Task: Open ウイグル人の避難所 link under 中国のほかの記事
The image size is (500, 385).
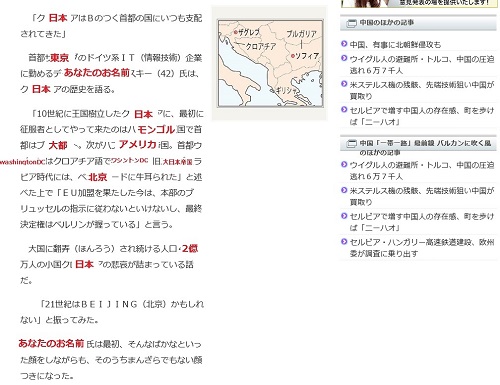Action: [422, 65]
